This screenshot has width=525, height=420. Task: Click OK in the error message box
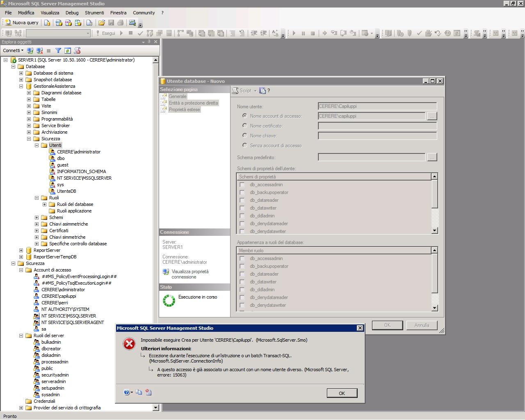click(x=342, y=393)
